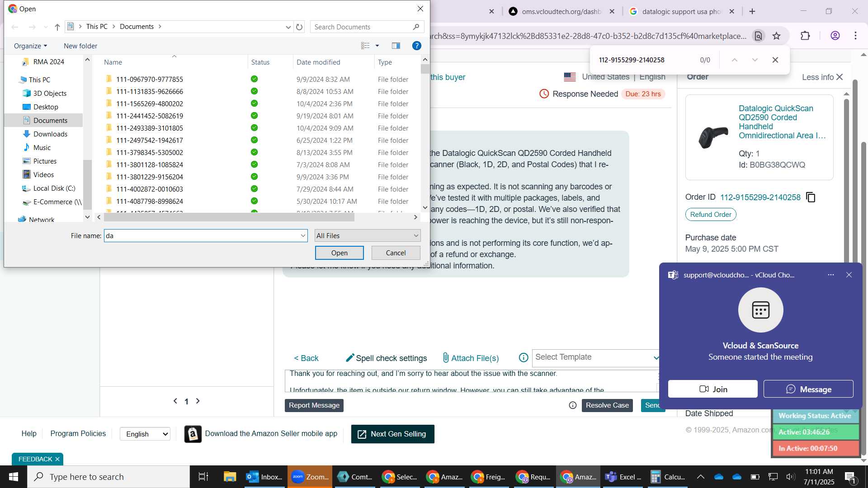The image size is (868, 488).
Task: Expand the address bar history dropdown
Action: tap(288, 27)
